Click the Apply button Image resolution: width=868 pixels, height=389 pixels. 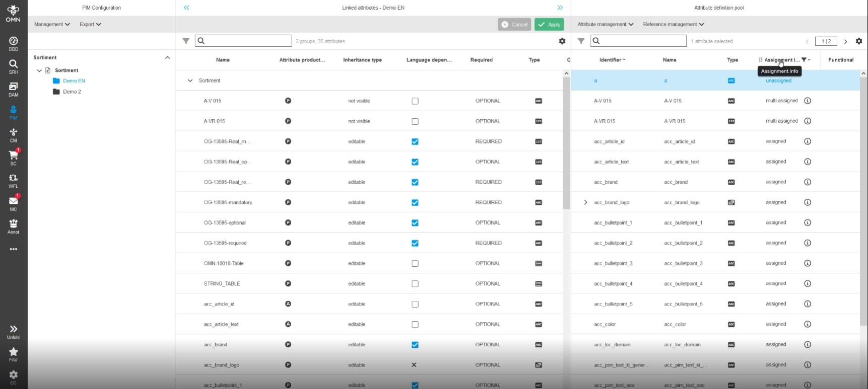coord(549,25)
